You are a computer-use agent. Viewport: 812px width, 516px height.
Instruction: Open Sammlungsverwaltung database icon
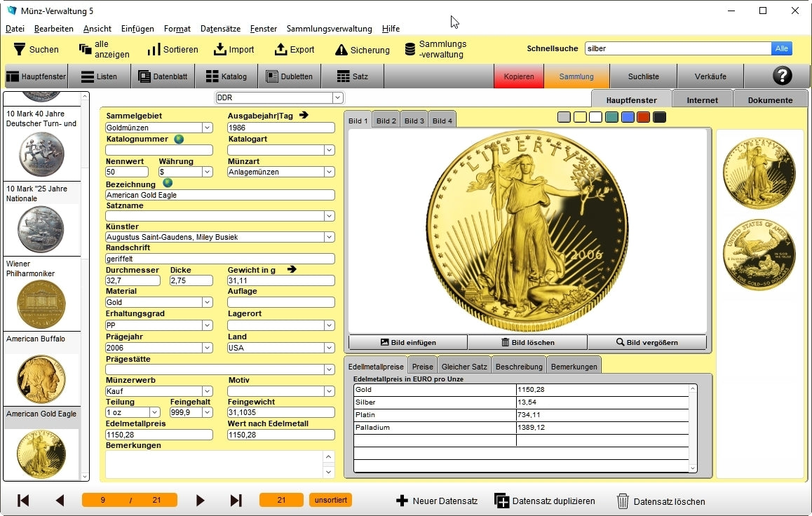point(410,50)
